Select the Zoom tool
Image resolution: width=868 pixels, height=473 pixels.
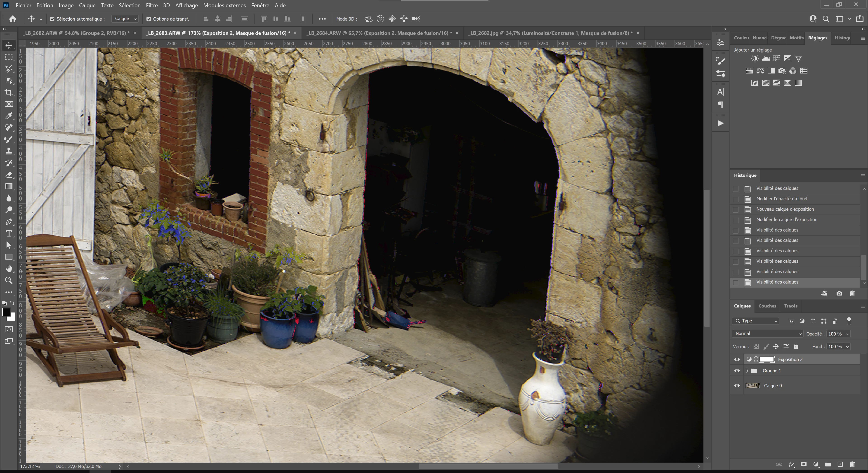click(9, 281)
